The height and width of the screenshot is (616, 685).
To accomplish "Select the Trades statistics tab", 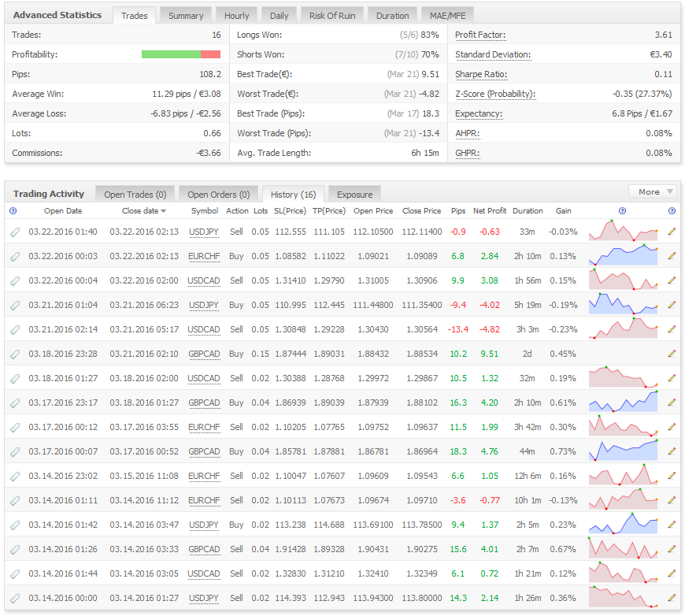I will click(134, 15).
